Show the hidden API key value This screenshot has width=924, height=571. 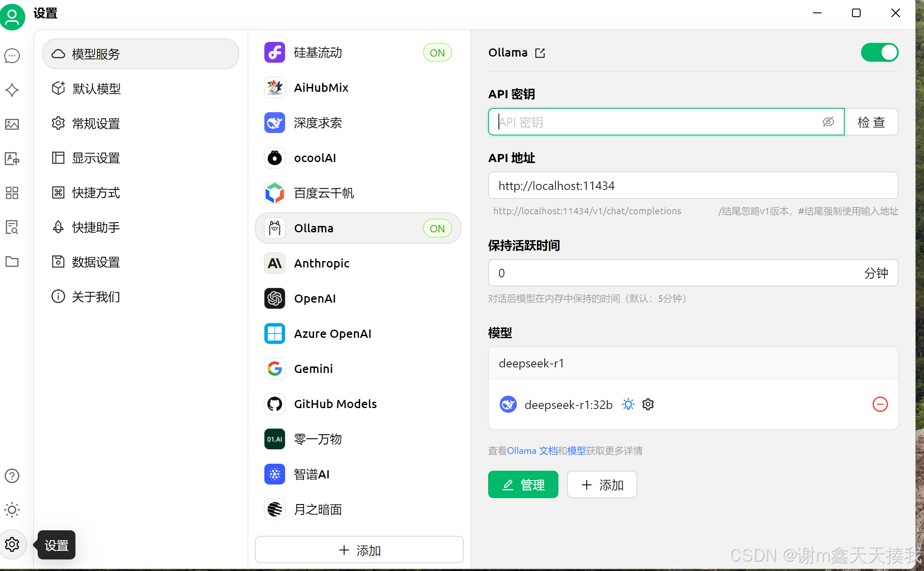[828, 122]
